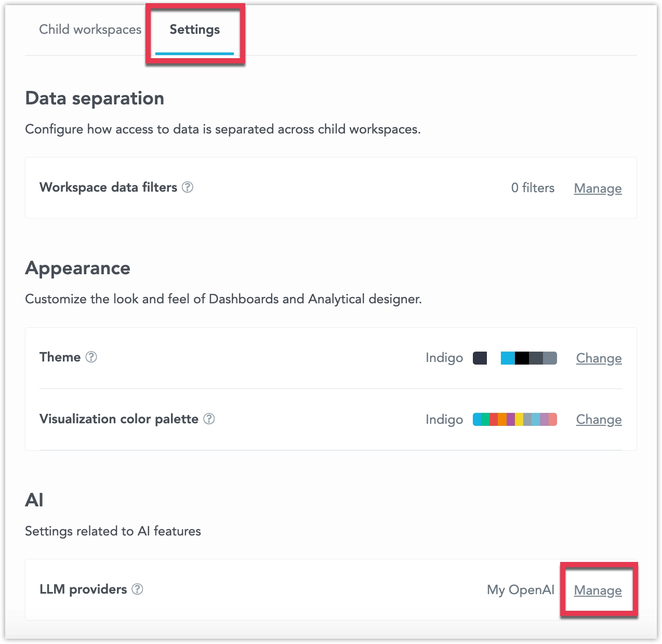Manage the LLM providers
Screen dimensions: 662x644
tap(598, 591)
